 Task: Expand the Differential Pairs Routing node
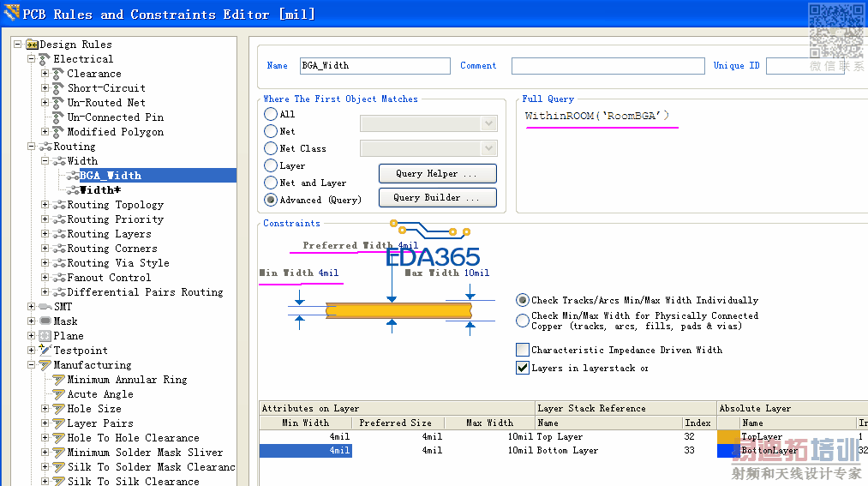[45, 292]
